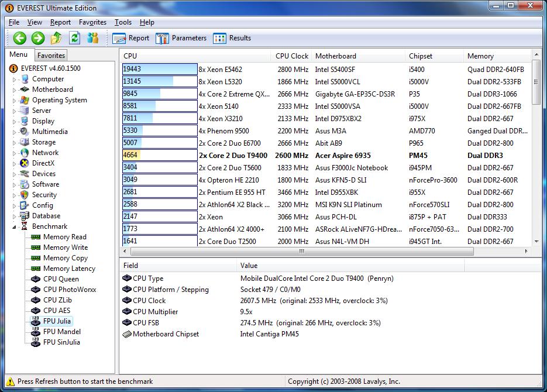Click the CPU Clock column header

point(291,56)
